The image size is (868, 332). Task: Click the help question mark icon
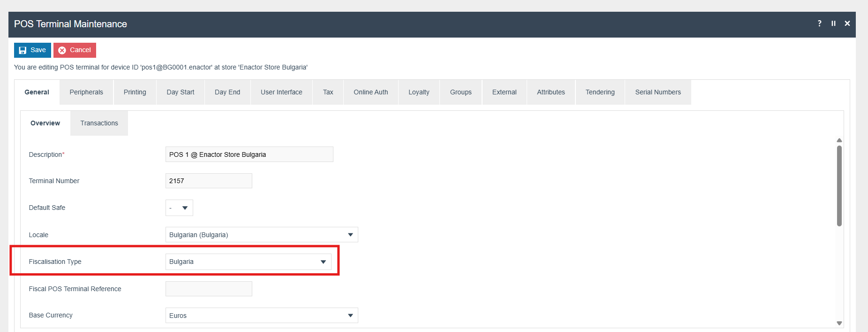pos(819,23)
